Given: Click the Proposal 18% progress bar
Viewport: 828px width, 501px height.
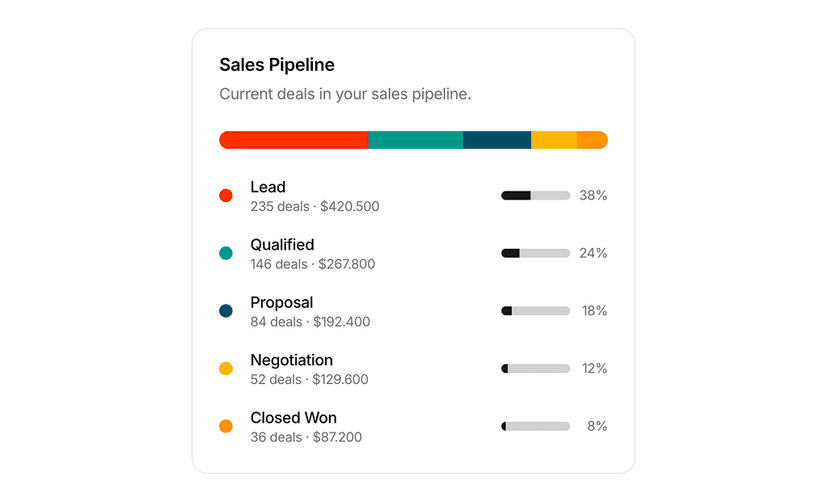Looking at the screenshot, I should click(x=535, y=311).
